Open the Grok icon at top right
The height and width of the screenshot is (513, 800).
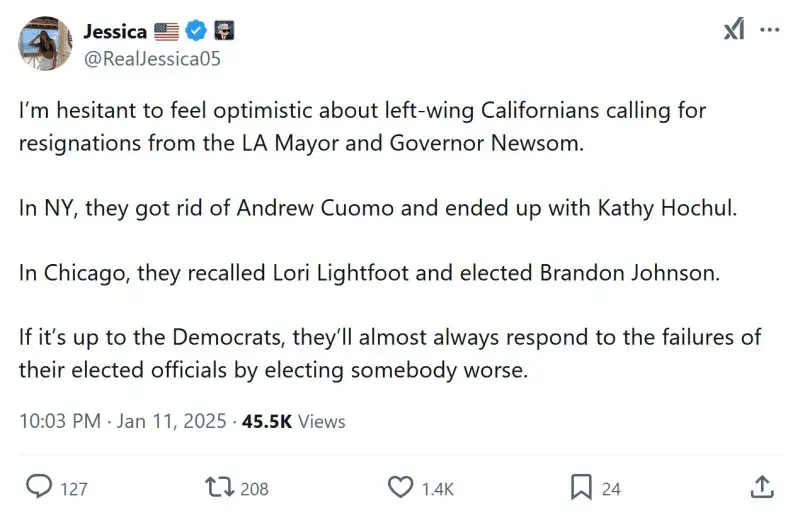coord(734,30)
